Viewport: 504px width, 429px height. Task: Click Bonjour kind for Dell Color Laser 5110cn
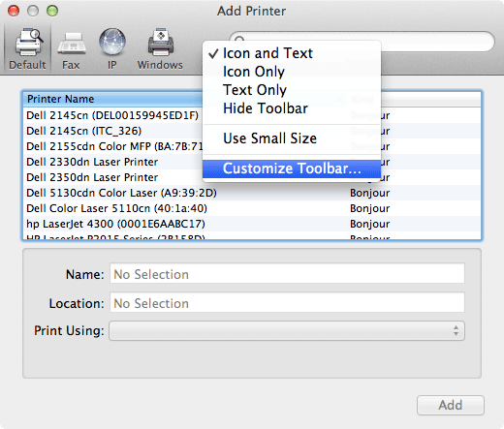[x=370, y=208]
